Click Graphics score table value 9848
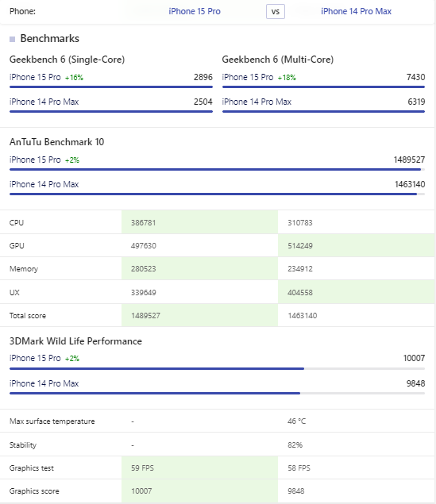 pos(295,491)
